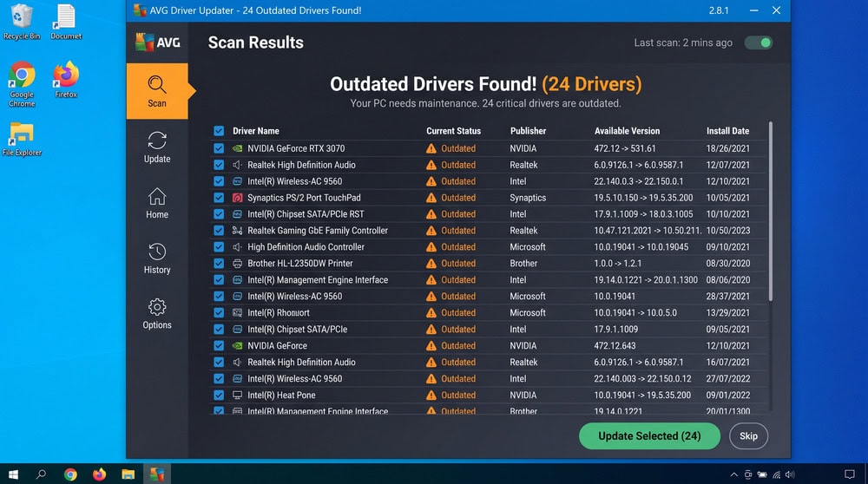Open Options in sidebar
The image size is (868, 484).
[157, 314]
